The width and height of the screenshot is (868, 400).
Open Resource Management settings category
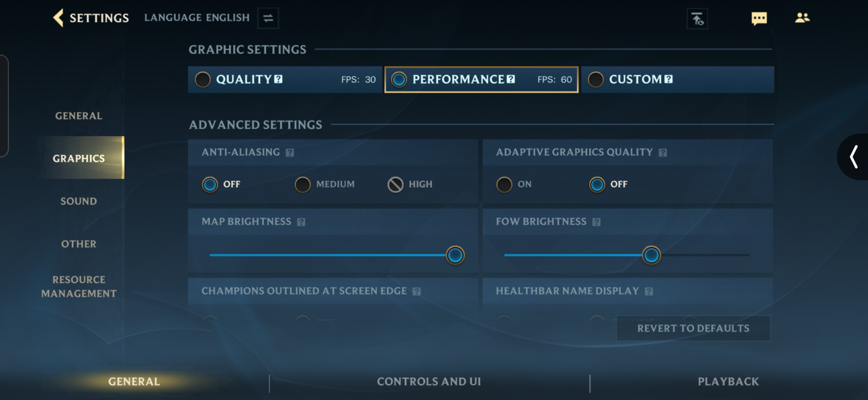[x=79, y=287]
